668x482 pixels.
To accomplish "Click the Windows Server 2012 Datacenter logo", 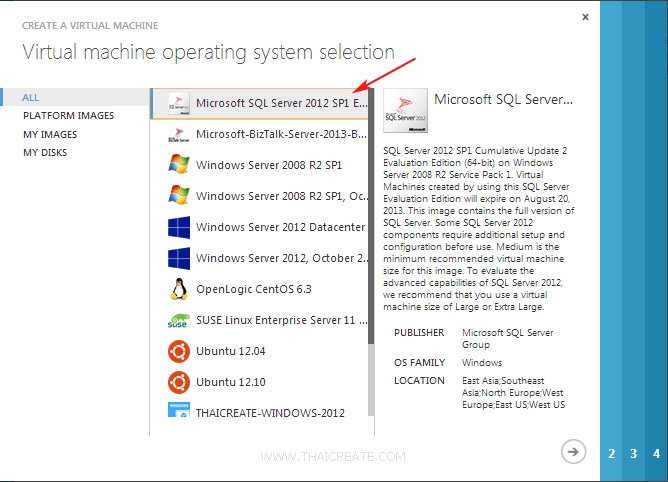I will click(x=179, y=227).
